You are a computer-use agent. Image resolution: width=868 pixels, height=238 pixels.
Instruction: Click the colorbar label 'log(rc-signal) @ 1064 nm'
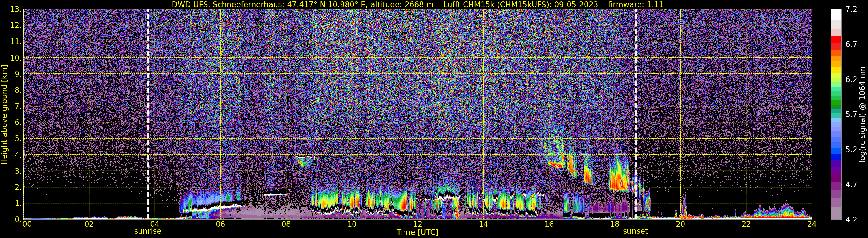click(862, 115)
